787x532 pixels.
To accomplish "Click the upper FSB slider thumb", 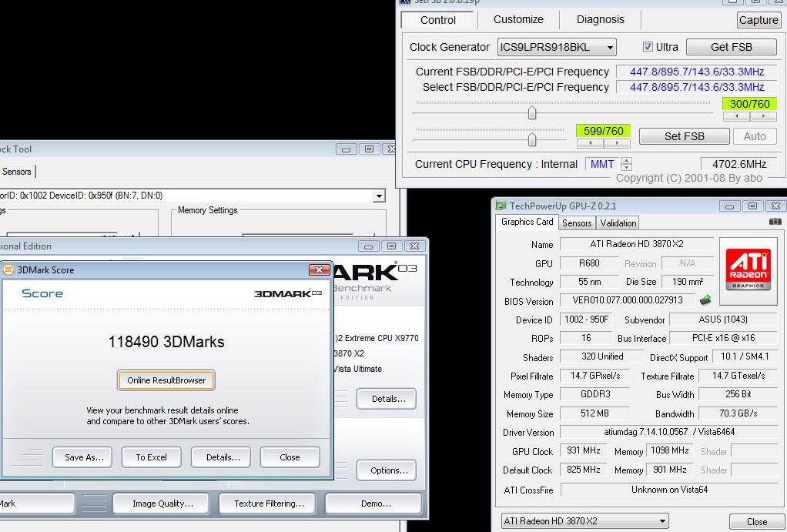I will click(532, 113).
